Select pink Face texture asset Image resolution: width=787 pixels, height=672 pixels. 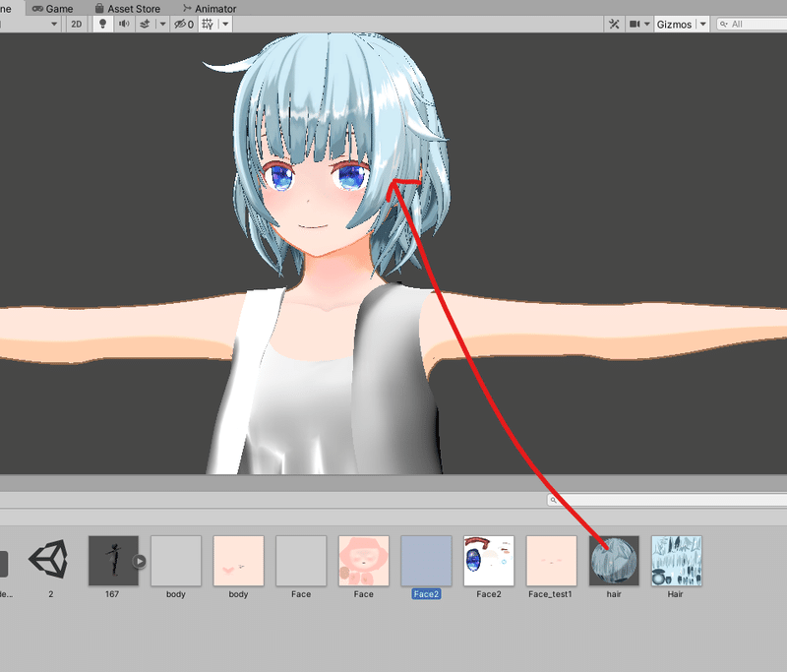(x=363, y=561)
